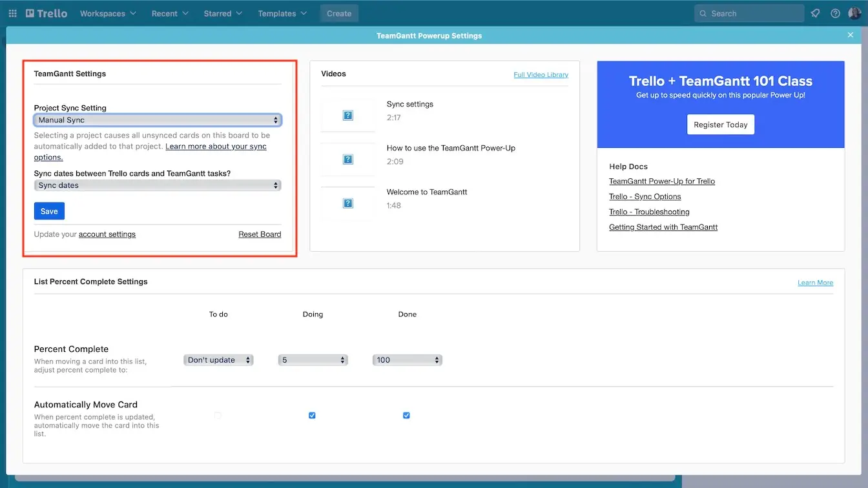Screen dimensions: 868x488
Task: Open the Project Sync Setting dropdown
Action: click(x=158, y=120)
